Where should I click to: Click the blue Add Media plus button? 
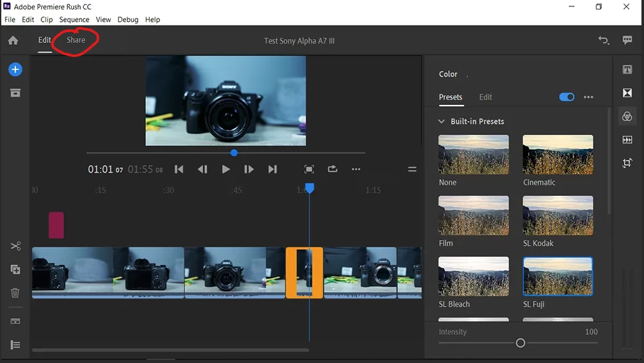[x=15, y=70]
